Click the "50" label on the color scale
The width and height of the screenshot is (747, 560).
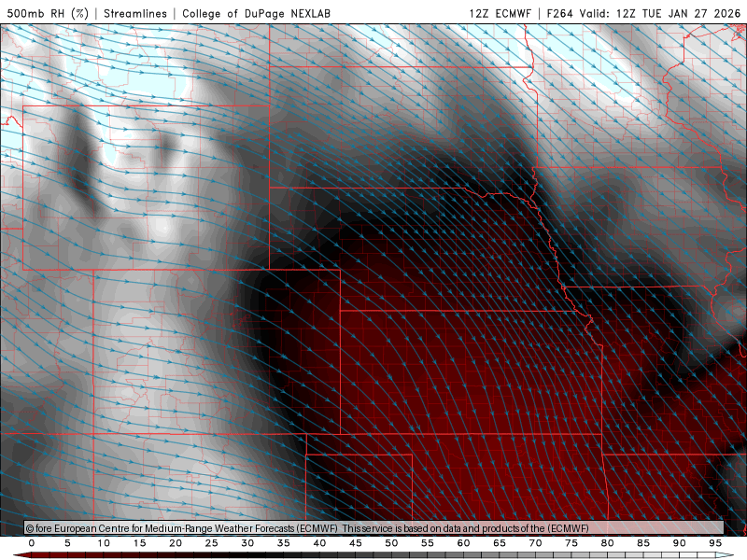391,543
